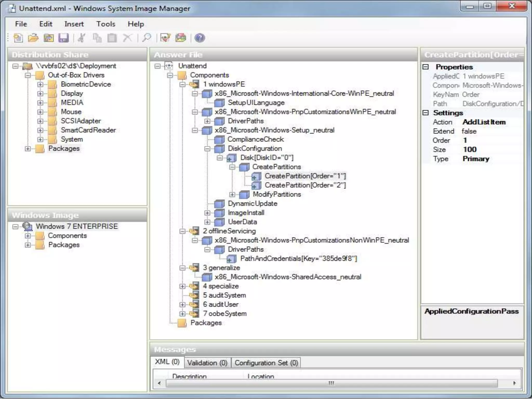Expand Components under Windows 7 ENTERPRISE
532x399 pixels.
(x=28, y=236)
